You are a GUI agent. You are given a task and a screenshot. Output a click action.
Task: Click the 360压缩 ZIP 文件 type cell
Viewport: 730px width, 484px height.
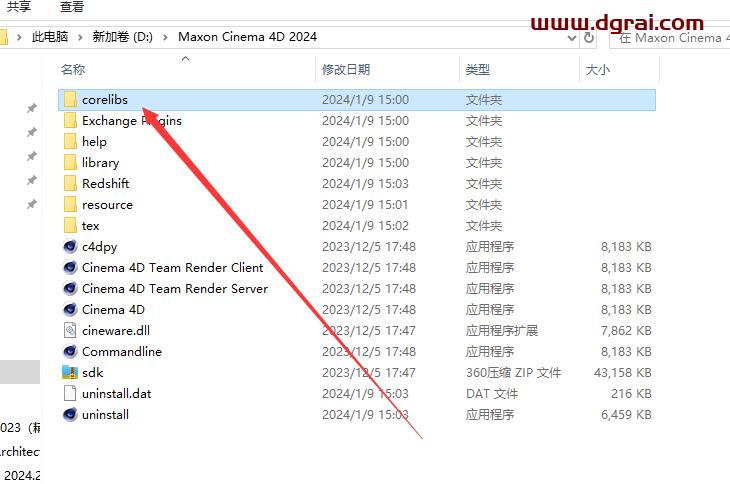tap(514, 373)
